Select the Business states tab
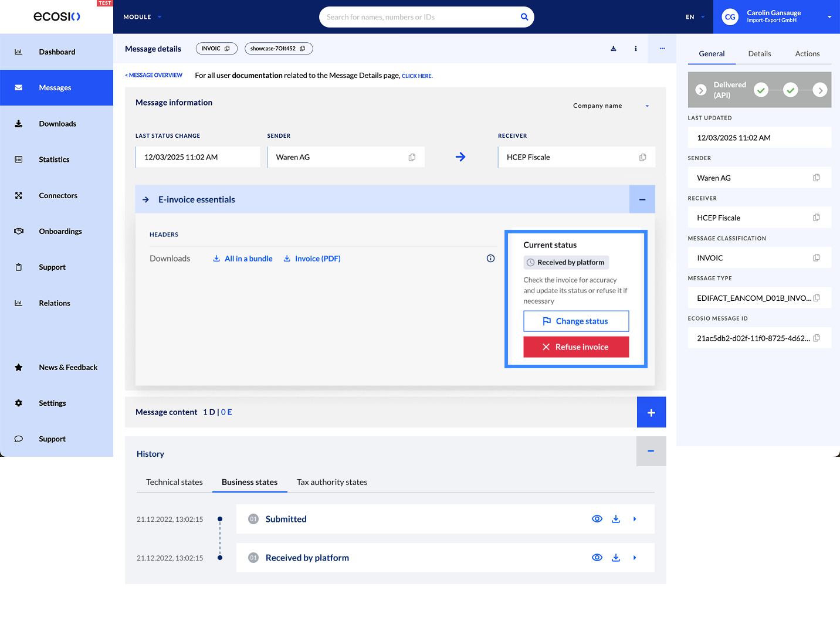840x628 pixels. click(250, 483)
